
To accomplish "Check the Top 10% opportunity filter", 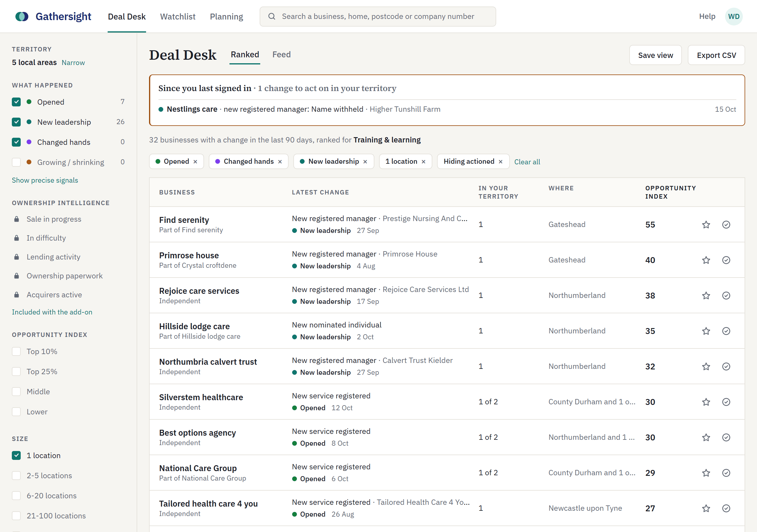I will point(16,351).
